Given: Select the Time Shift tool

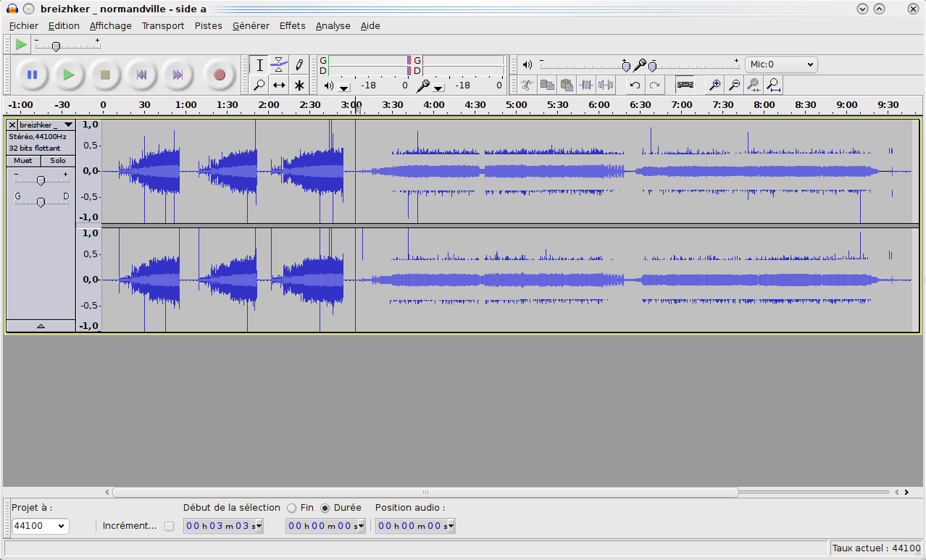Looking at the screenshot, I should [x=279, y=85].
